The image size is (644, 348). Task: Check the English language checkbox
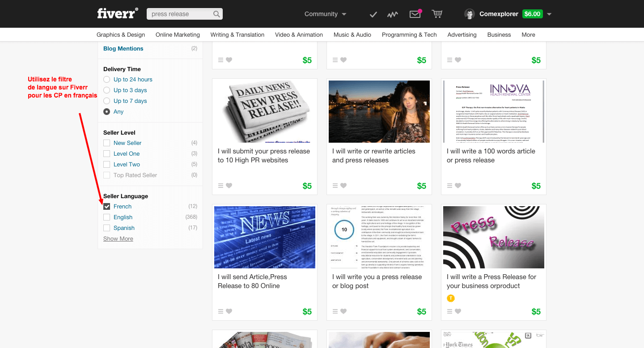click(106, 217)
